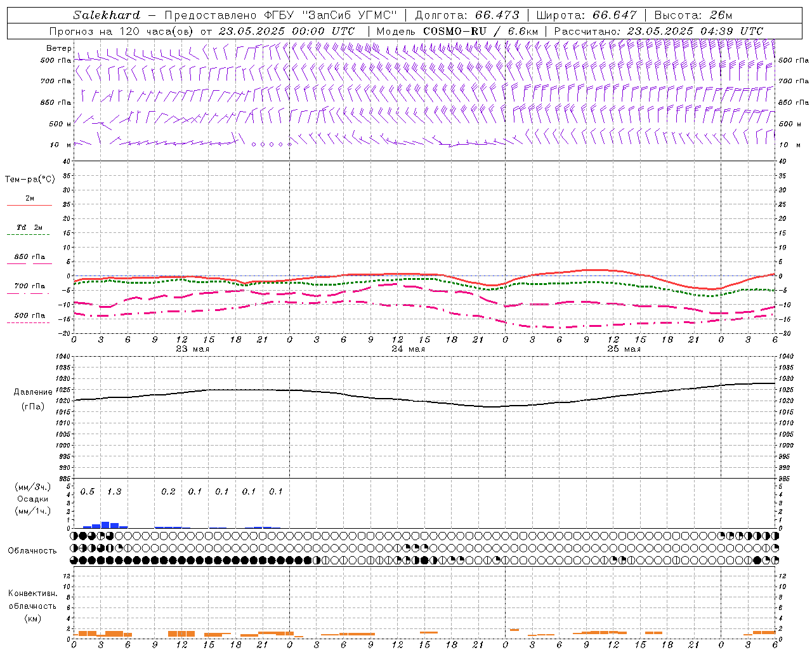Select the 24 мая date label

click(x=408, y=349)
